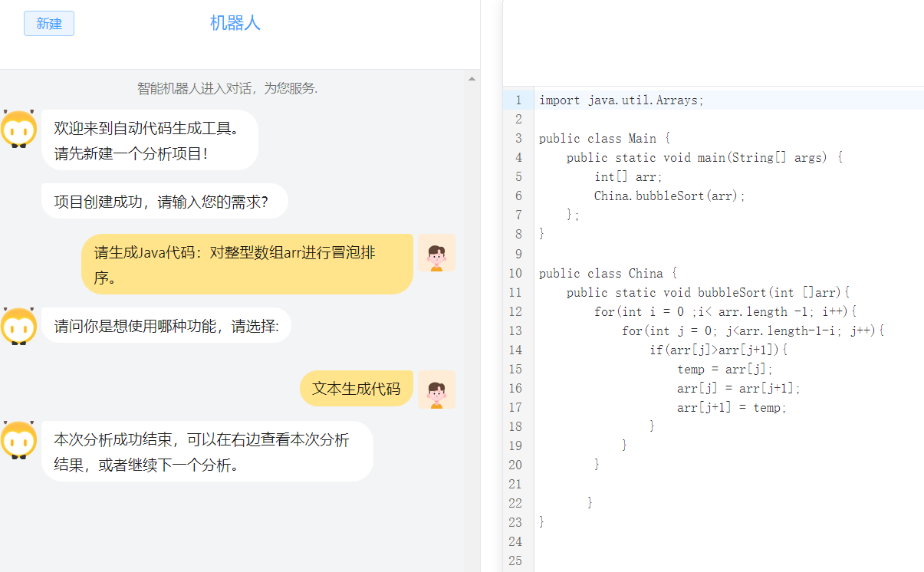Click robot avatar beside the welcome message
Image resolution: width=924 pixels, height=572 pixels.
(19, 130)
